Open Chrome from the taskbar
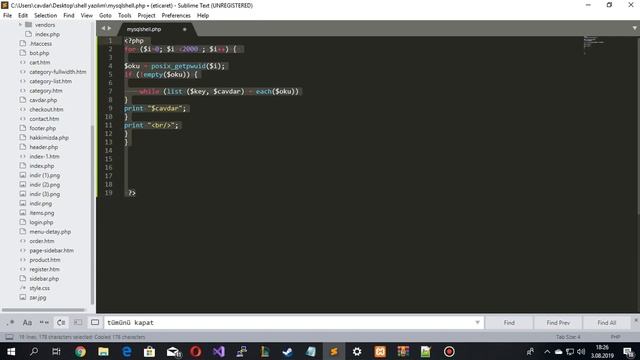The height and width of the screenshot is (360, 640). pos(80,351)
